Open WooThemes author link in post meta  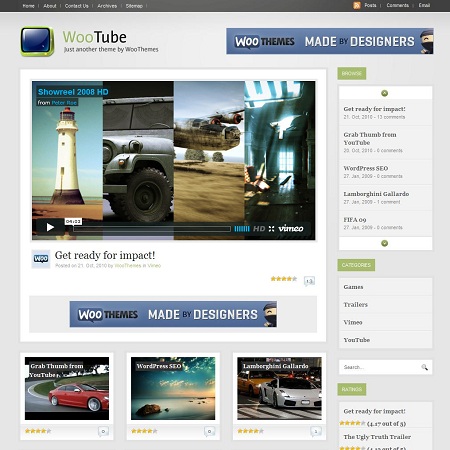128,266
